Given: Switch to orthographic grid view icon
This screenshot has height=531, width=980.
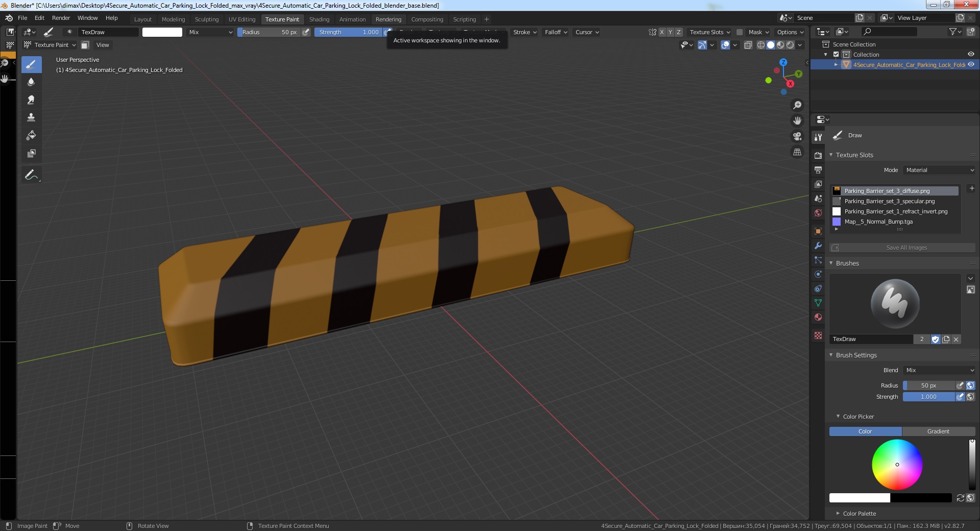Looking at the screenshot, I should 797,152.
